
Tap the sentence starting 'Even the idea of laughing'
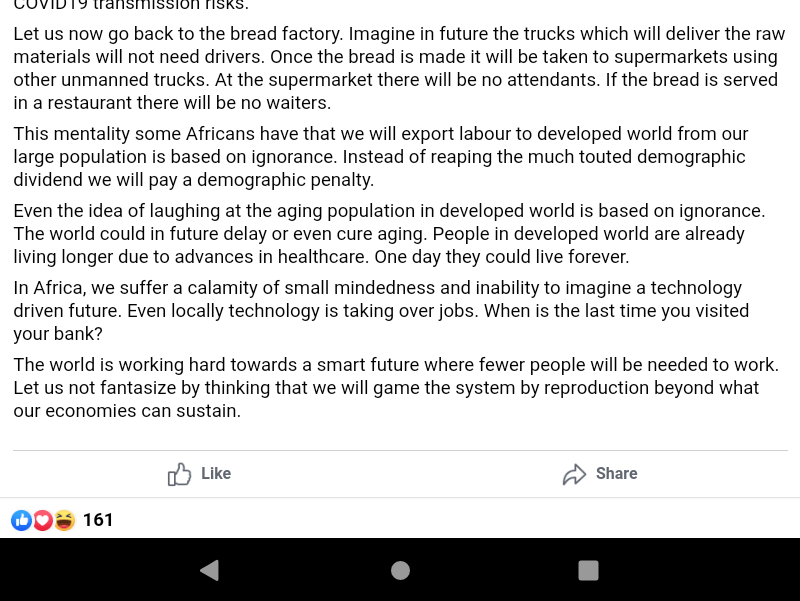pyautogui.click(x=389, y=211)
